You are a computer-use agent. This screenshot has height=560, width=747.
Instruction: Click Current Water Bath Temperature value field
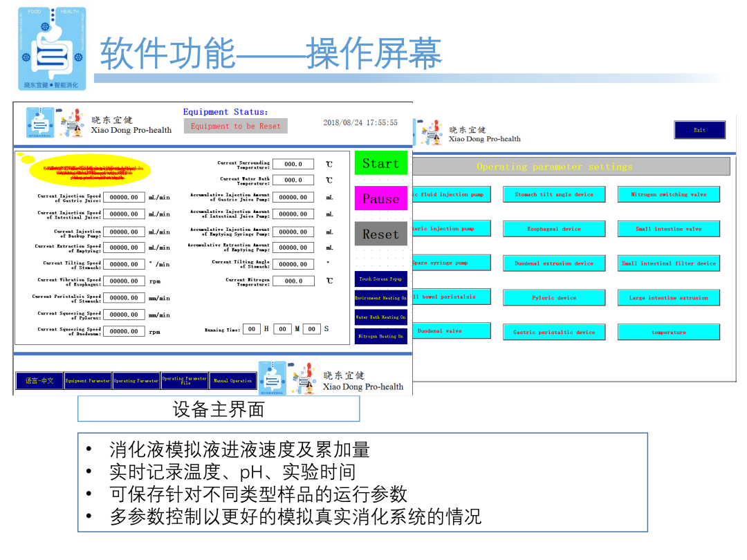pyautogui.click(x=293, y=180)
